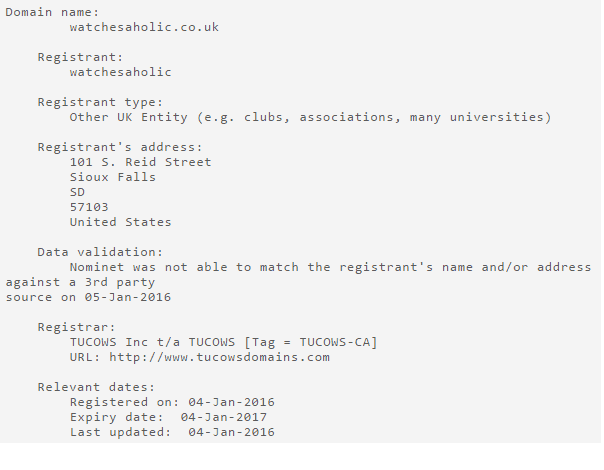Click the 'Last updated: 04-Jan-2016' line
The height and width of the screenshot is (470, 604).
[172, 432]
